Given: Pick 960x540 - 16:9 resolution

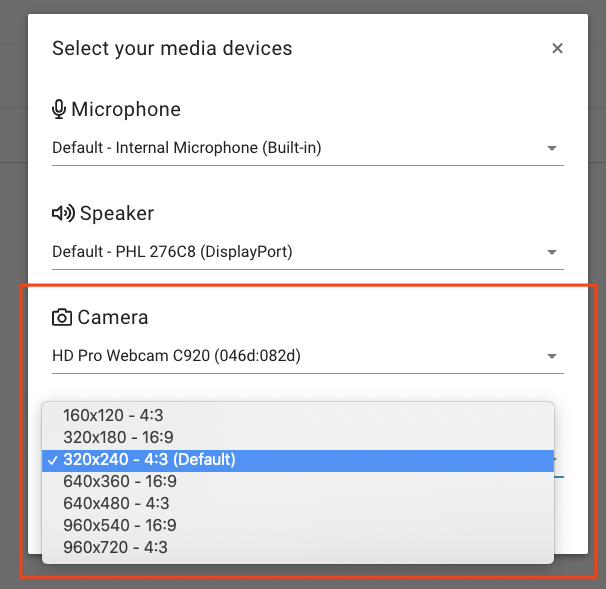Looking at the screenshot, I should point(298,526).
